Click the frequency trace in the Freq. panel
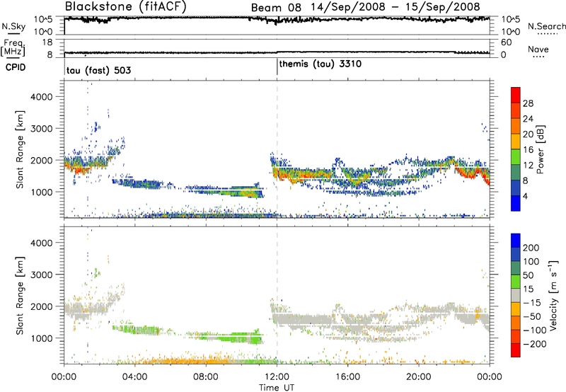 tap(277, 52)
